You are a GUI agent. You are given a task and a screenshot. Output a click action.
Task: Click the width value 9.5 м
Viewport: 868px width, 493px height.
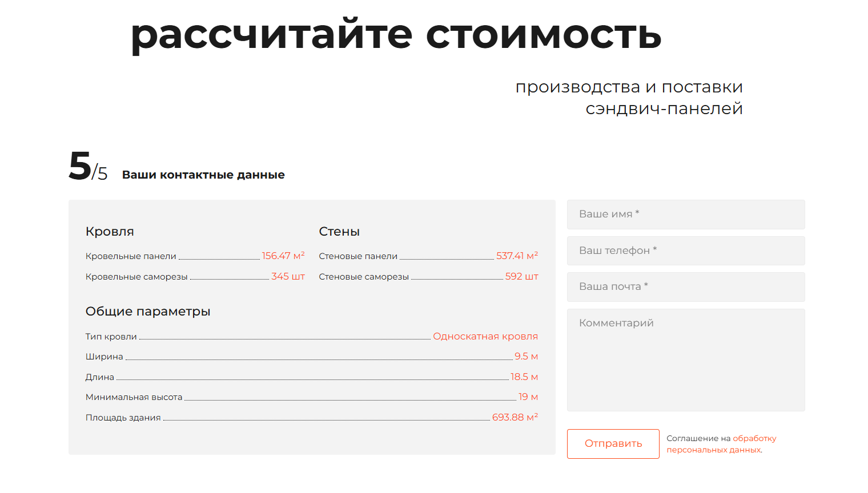coord(527,356)
